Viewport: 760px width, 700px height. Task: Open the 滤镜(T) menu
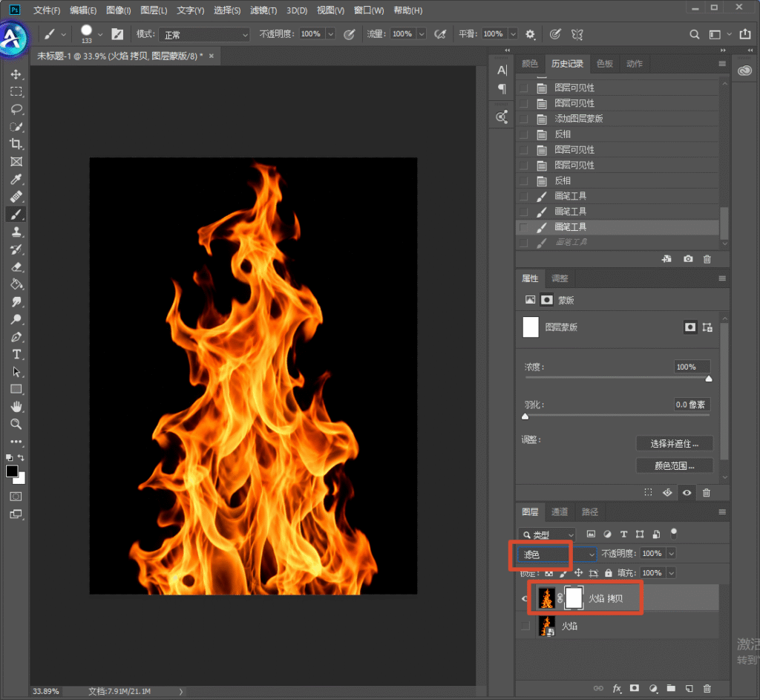click(263, 10)
